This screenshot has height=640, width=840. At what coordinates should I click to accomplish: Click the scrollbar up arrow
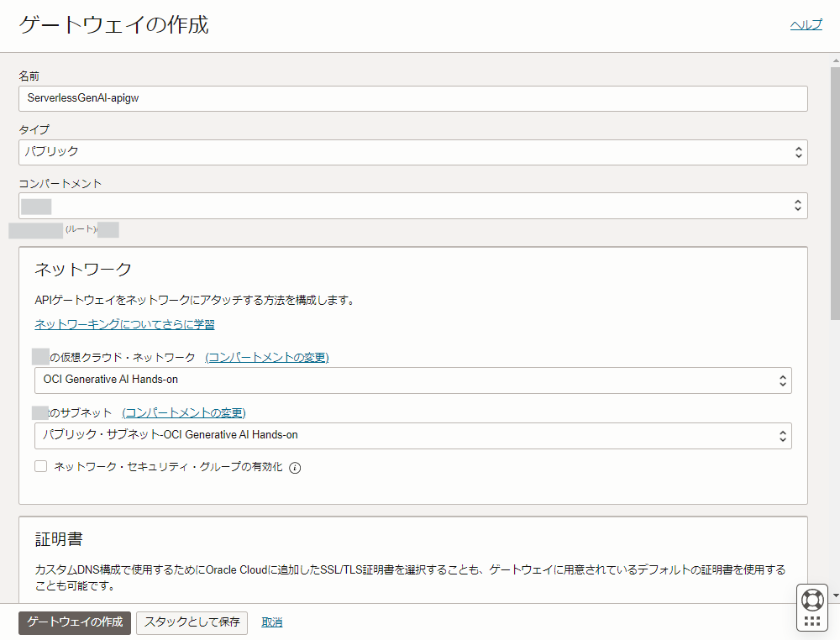click(835, 60)
